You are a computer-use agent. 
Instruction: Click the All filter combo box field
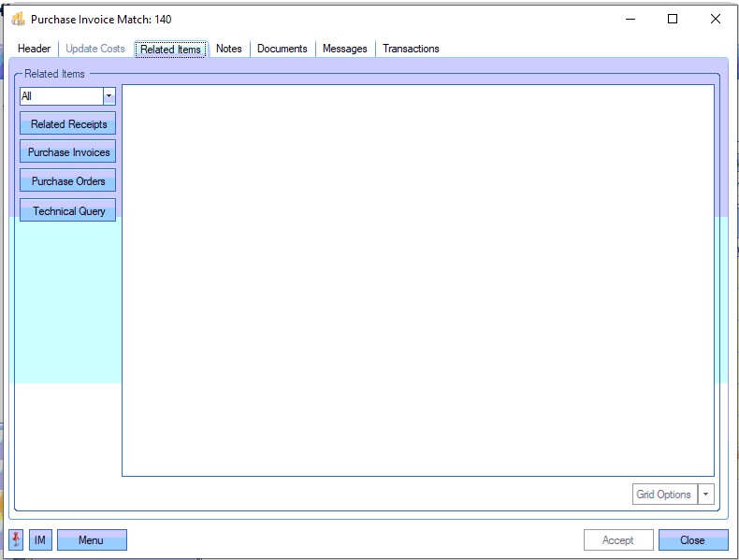(x=61, y=96)
